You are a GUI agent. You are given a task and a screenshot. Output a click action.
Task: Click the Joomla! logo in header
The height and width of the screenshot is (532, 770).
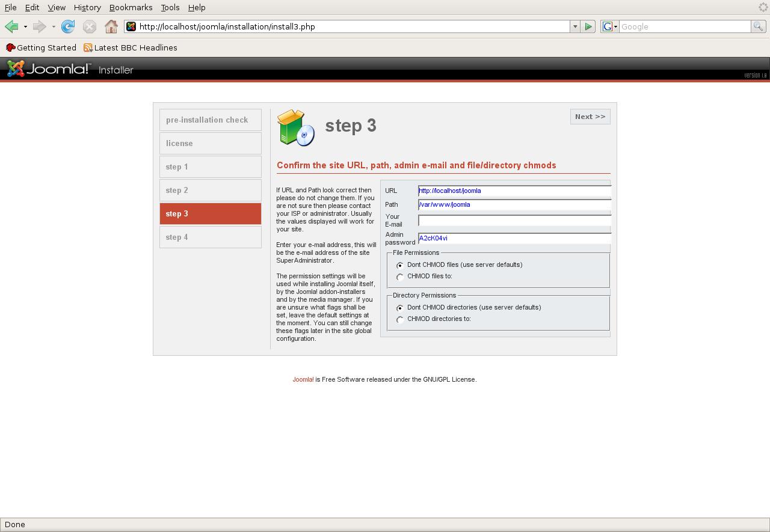click(x=49, y=69)
